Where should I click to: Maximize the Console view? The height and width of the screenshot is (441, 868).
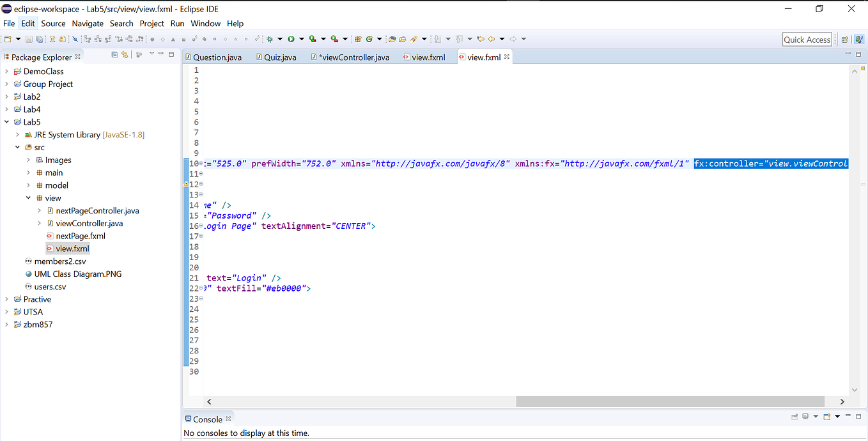(x=859, y=416)
